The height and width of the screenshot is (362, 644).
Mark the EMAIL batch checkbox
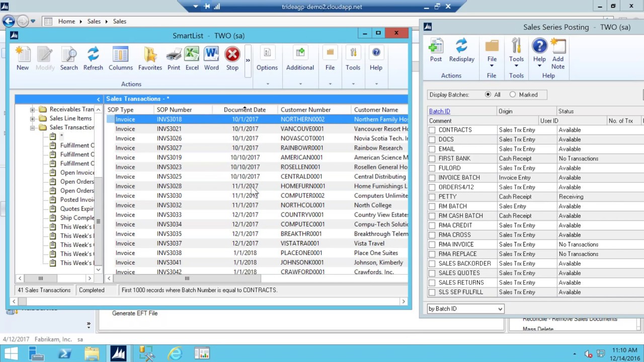(432, 149)
